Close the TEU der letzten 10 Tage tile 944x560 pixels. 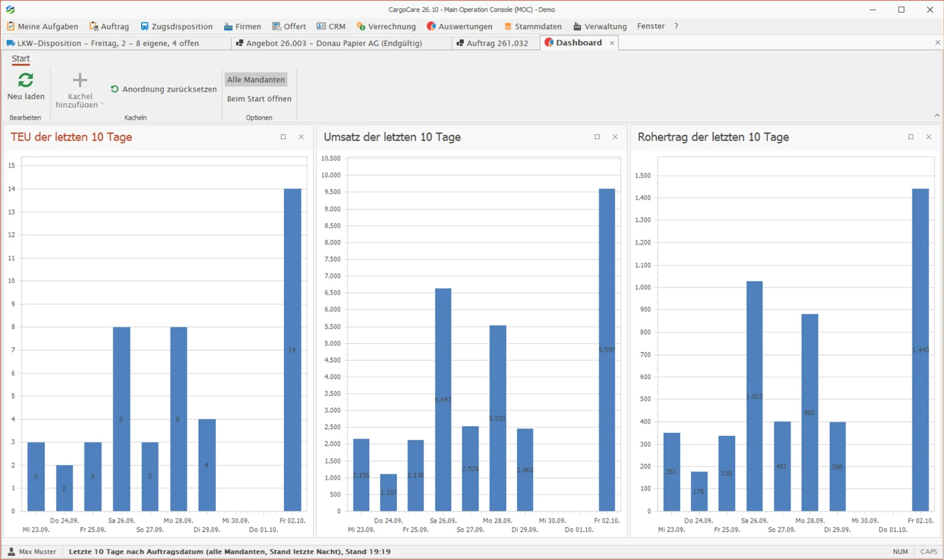(301, 137)
